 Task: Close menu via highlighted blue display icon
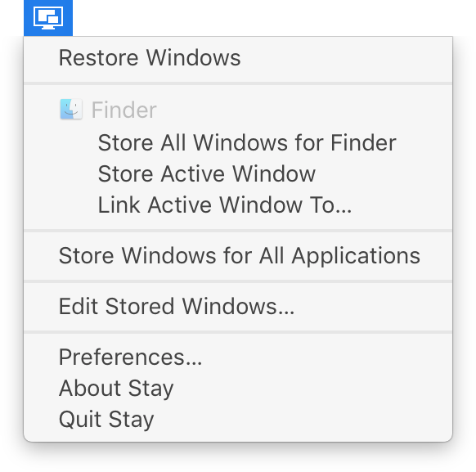pyautogui.click(x=48, y=18)
